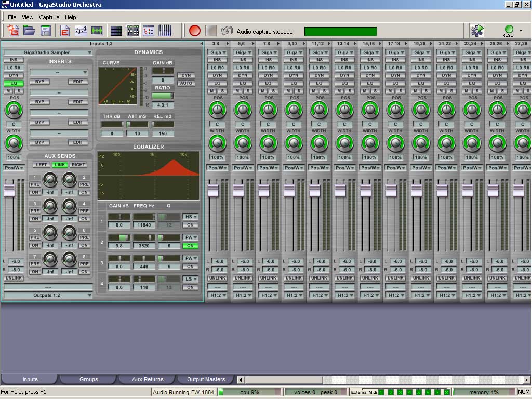Show the mixer view toolbar icon
532x399 pixels.
coord(132,30)
